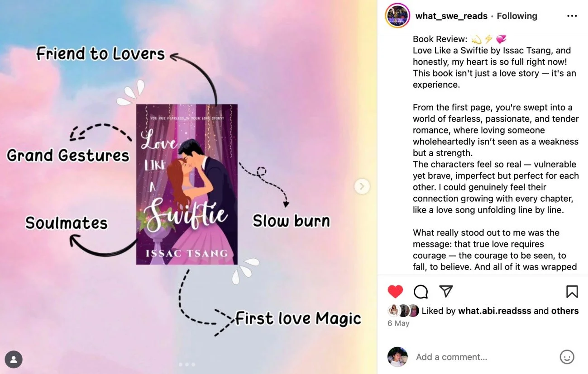
Task: Click the what_swe_reads profile picture
Action: click(397, 16)
